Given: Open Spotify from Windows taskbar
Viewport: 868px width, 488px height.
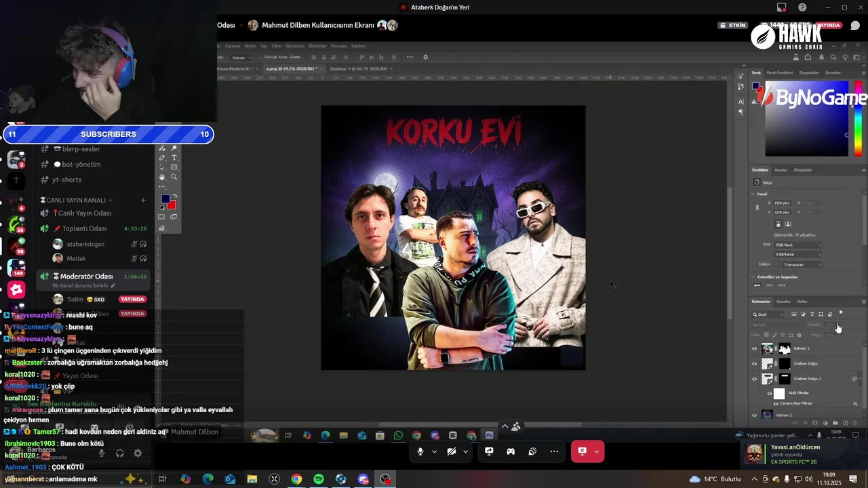Looking at the screenshot, I should (x=319, y=479).
